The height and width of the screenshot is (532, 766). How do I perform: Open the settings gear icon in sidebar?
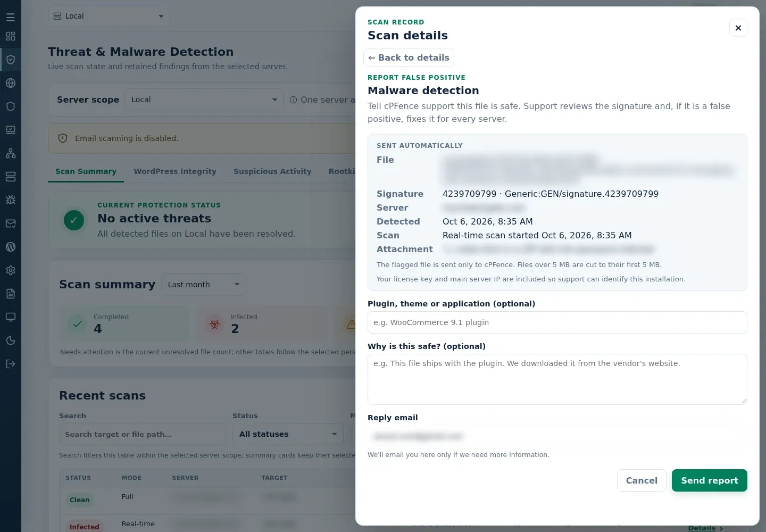coord(11,270)
